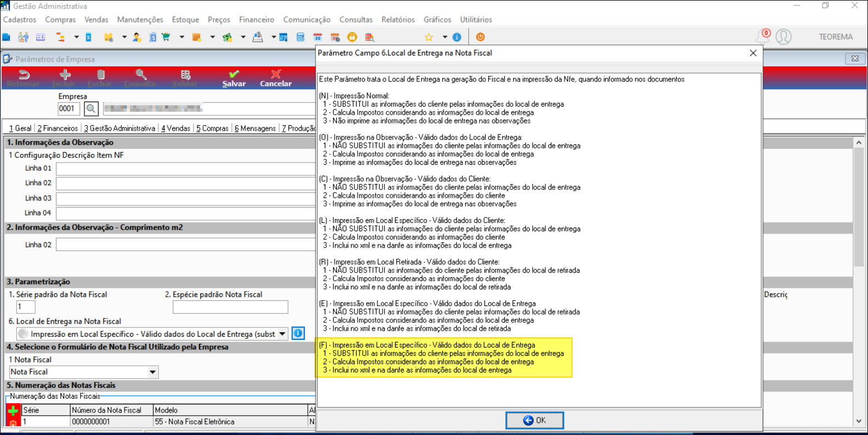Image resolution: width=868 pixels, height=435 pixels.
Task: Click the Salvar button
Action: click(234, 79)
